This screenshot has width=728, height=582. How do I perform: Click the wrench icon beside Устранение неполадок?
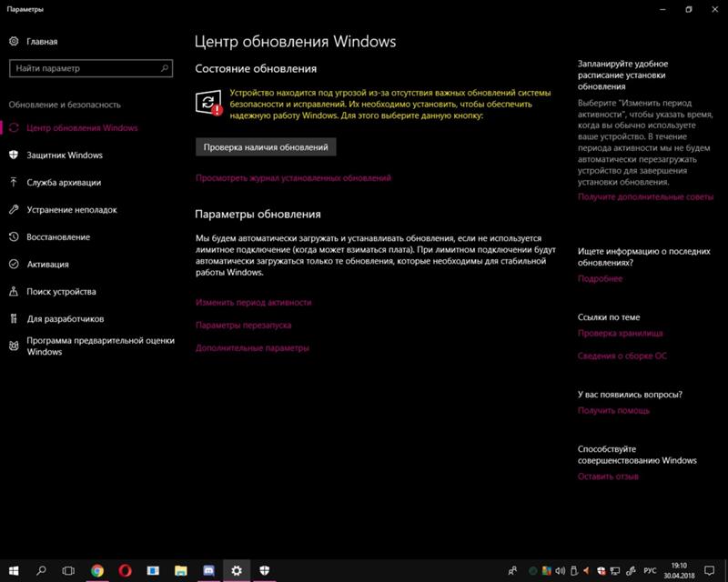14,210
